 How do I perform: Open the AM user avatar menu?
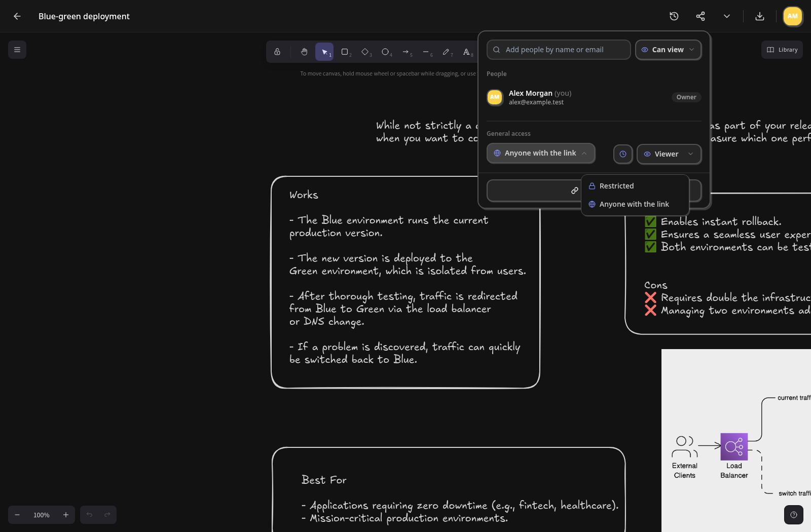point(793,16)
